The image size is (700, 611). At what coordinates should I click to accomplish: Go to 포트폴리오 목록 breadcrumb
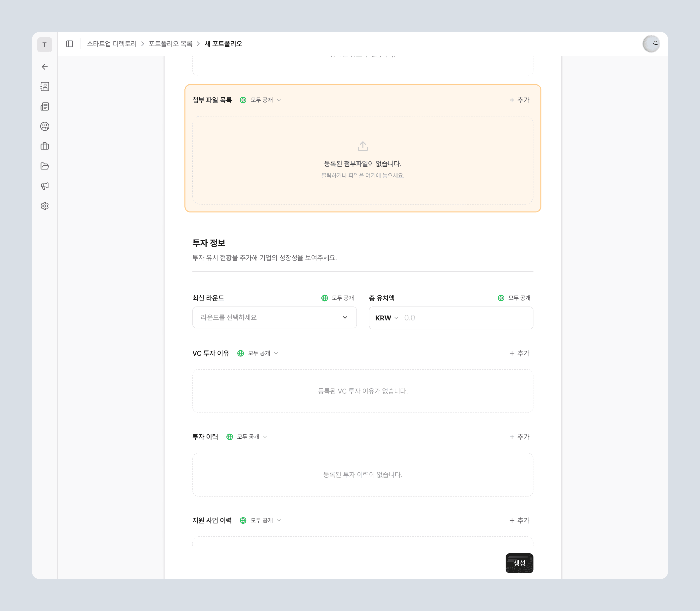(171, 44)
